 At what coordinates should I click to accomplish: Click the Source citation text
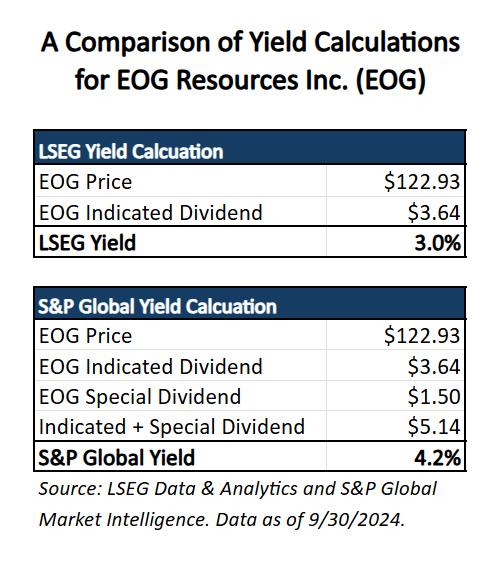[238, 504]
